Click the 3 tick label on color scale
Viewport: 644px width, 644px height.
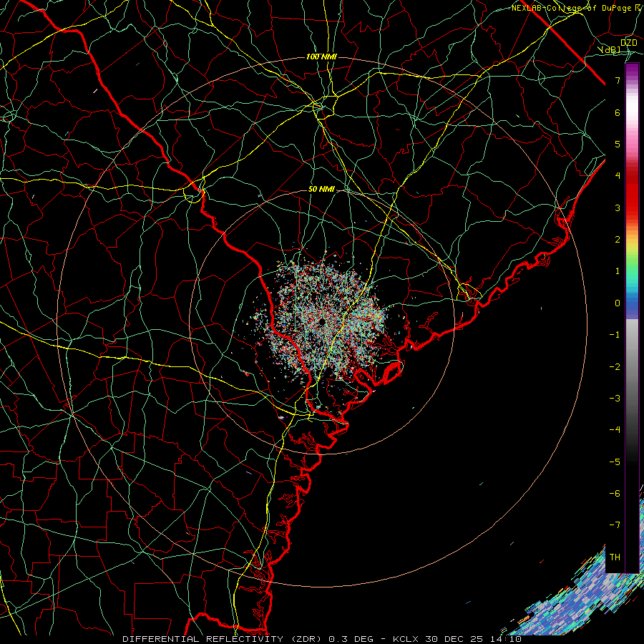click(618, 208)
